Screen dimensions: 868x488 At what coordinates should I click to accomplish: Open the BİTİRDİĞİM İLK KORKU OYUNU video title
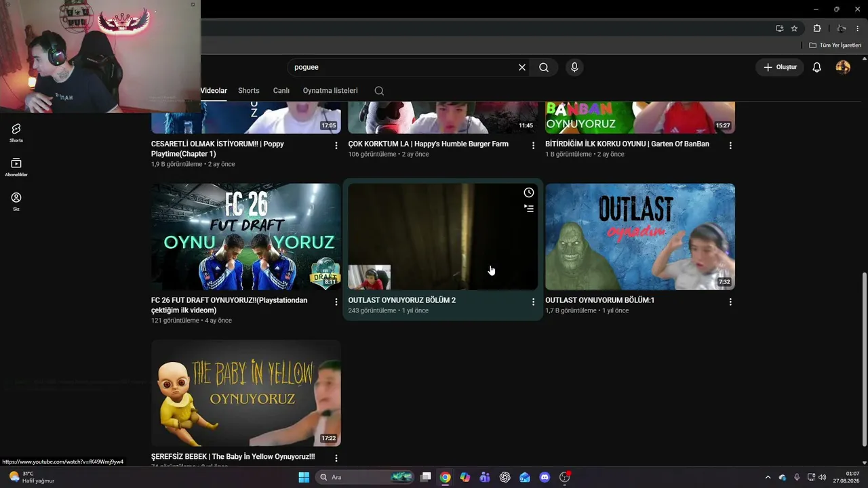(627, 144)
